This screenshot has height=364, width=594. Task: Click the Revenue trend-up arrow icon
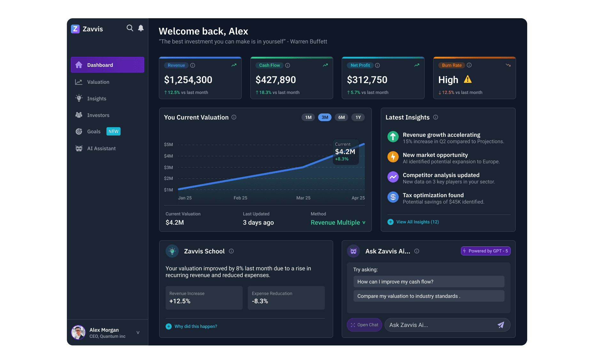(234, 65)
